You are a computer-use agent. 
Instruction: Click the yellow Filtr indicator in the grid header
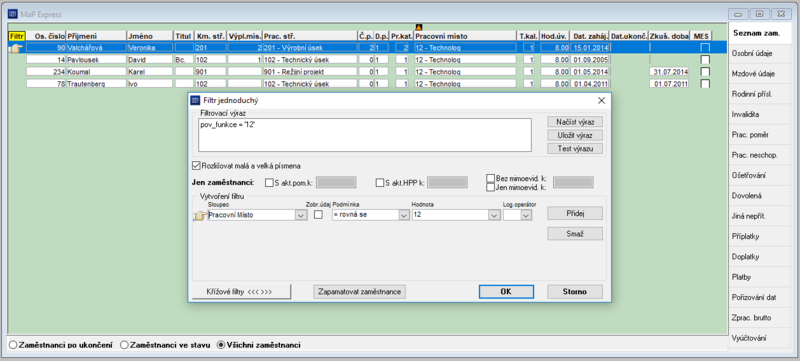pos(17,36)
